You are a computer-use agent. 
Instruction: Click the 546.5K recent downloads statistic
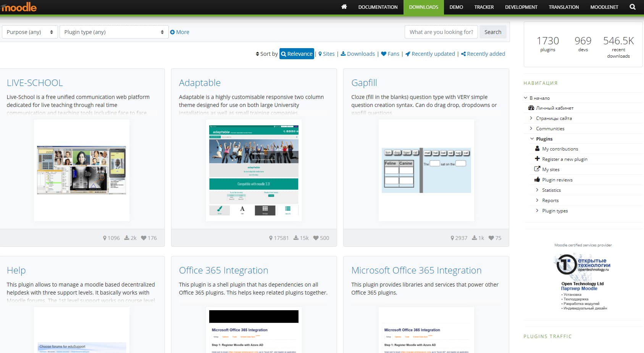(618, 47)
